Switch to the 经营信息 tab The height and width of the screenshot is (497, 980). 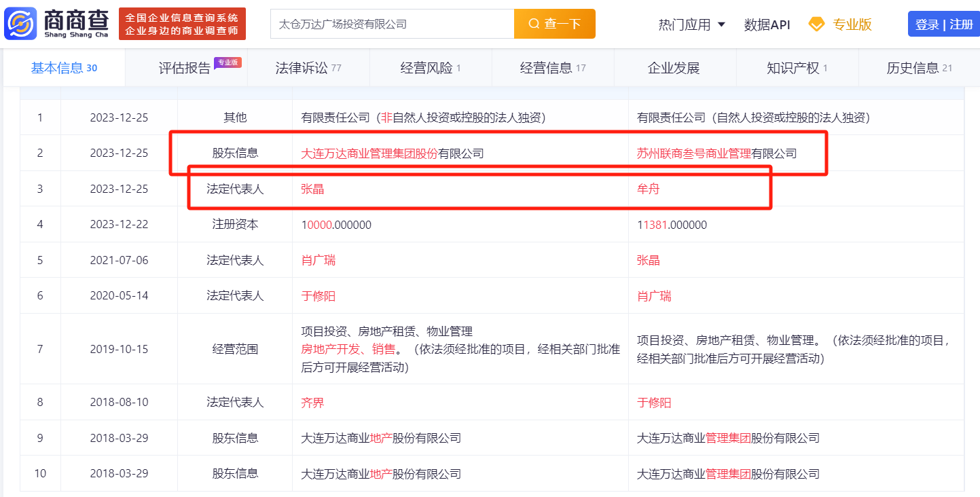[x=553, y=68]
